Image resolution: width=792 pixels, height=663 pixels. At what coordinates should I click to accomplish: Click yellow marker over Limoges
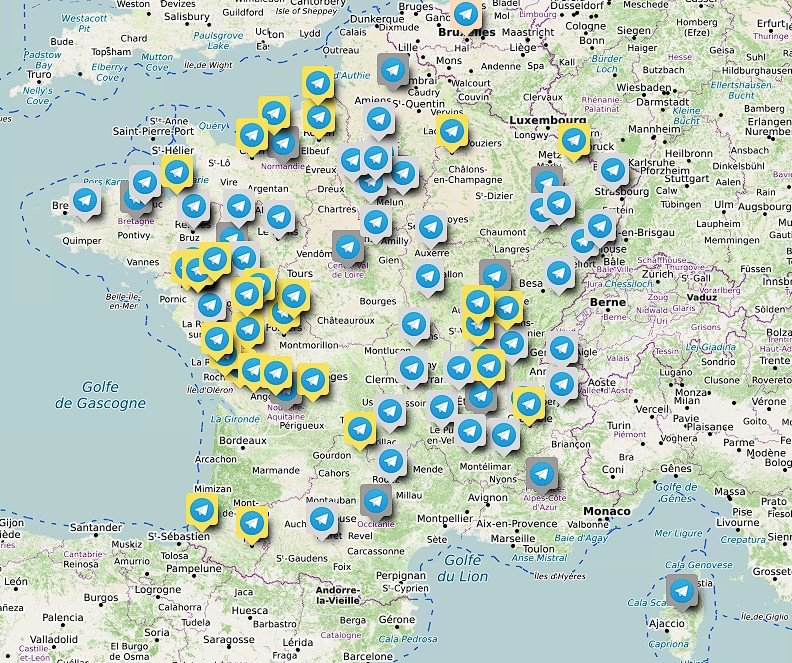point(313,382)
